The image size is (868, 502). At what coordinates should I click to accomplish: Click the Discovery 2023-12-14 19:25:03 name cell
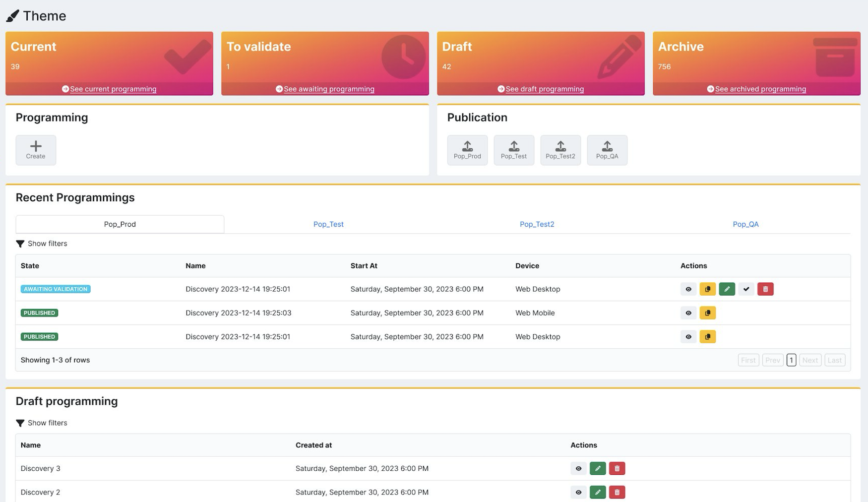pos(239,313)
